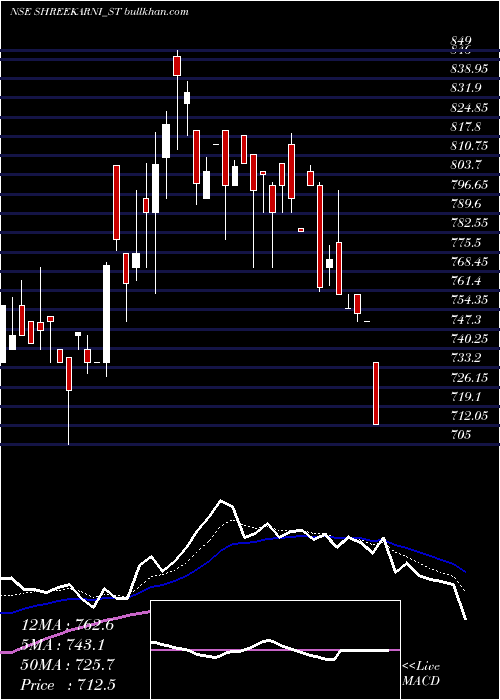The width and height of the screenshot is (500, 700).
Task: Click the 726.15 price axis label
Action: pyautogui.click(x=470, y=378)
